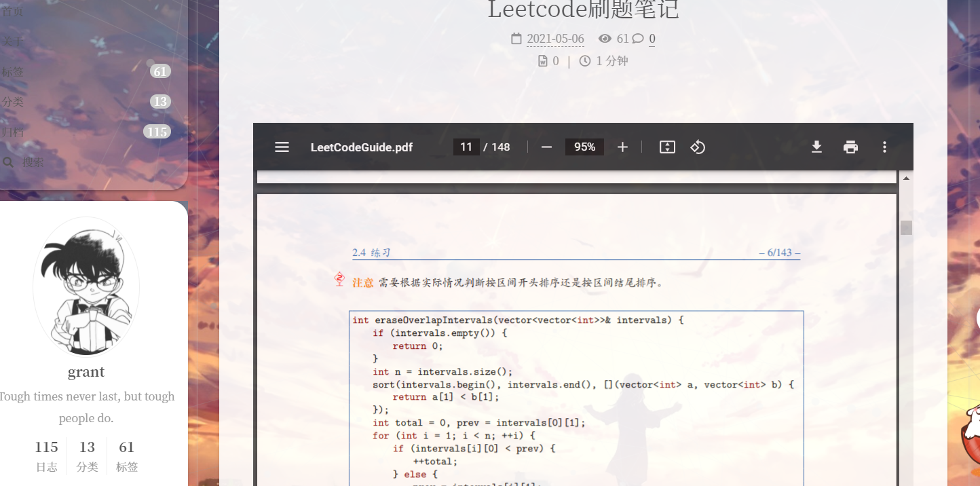
Task: Click the eye views icon
Action: point(605,39)
